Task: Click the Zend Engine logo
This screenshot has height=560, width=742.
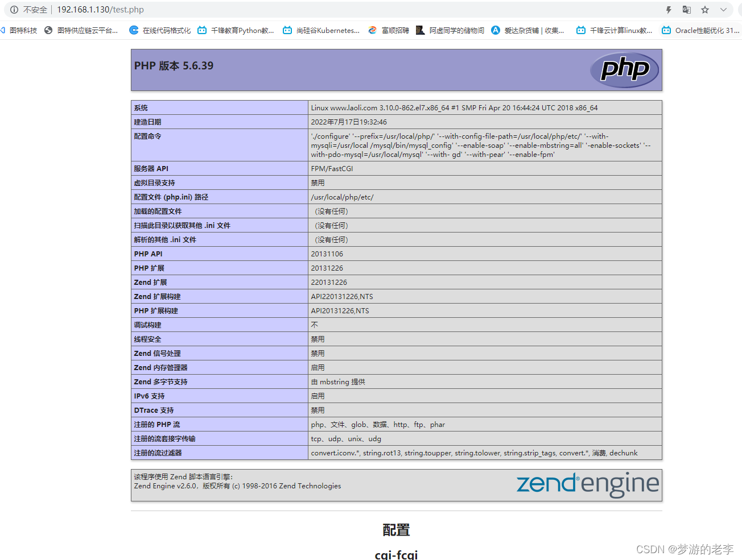Action: [x=587, y=484]
